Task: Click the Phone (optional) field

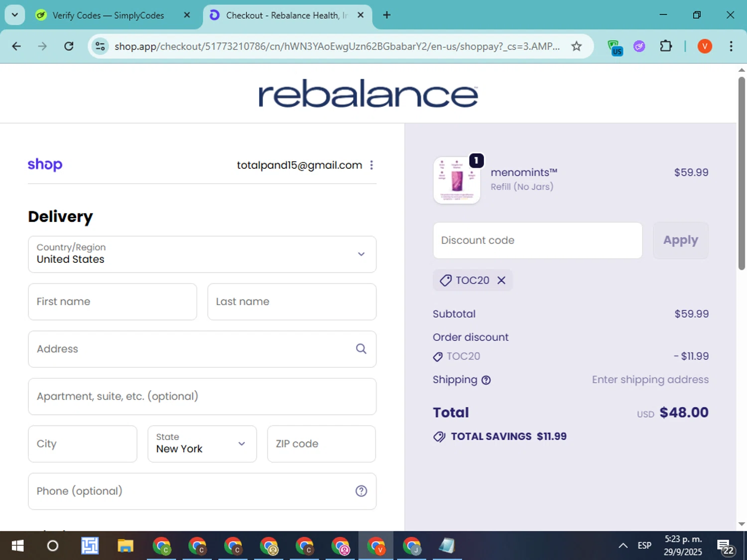Action: (202, 491)
